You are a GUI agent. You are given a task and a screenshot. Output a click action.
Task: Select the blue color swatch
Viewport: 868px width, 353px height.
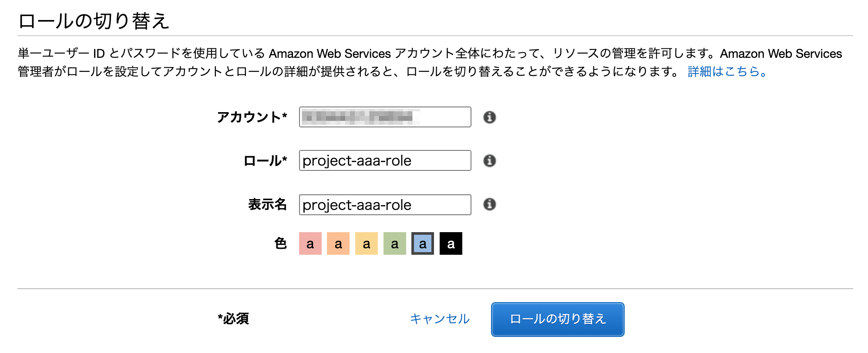tap(422, 243)
